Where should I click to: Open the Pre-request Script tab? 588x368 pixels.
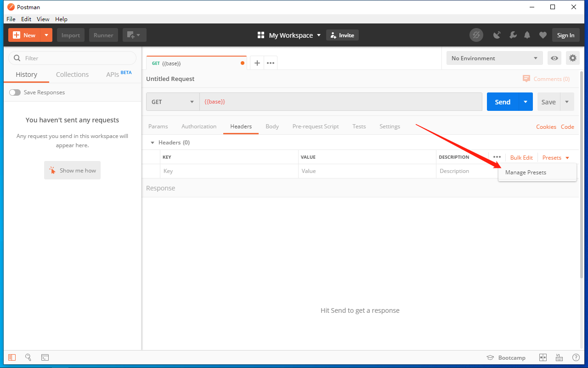[x=316, y=126]
